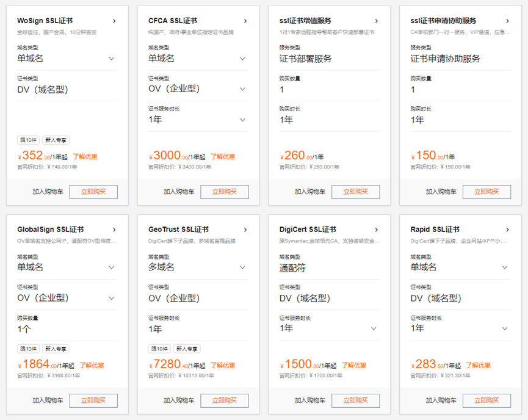This screenshot has width=528, height=420.
Task: Open the arrow icon next to GeoTrust SSL证书
Action: click(x=245, y=230)
